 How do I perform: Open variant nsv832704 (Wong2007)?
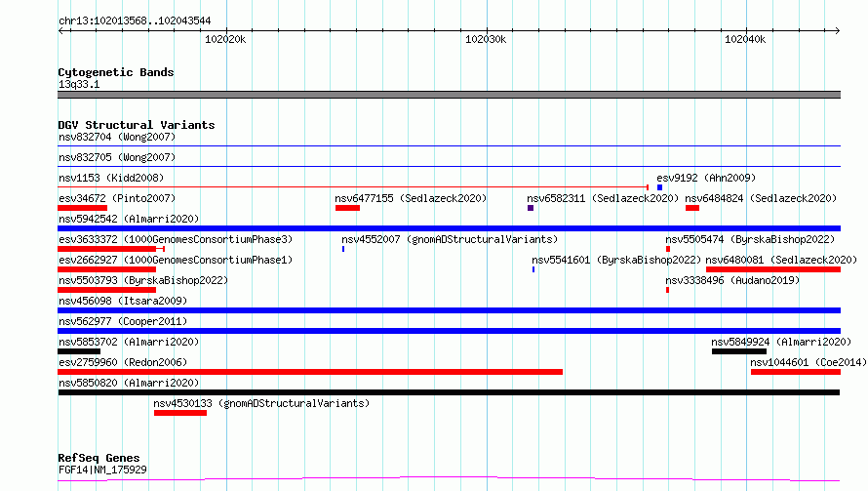(117, 137)
